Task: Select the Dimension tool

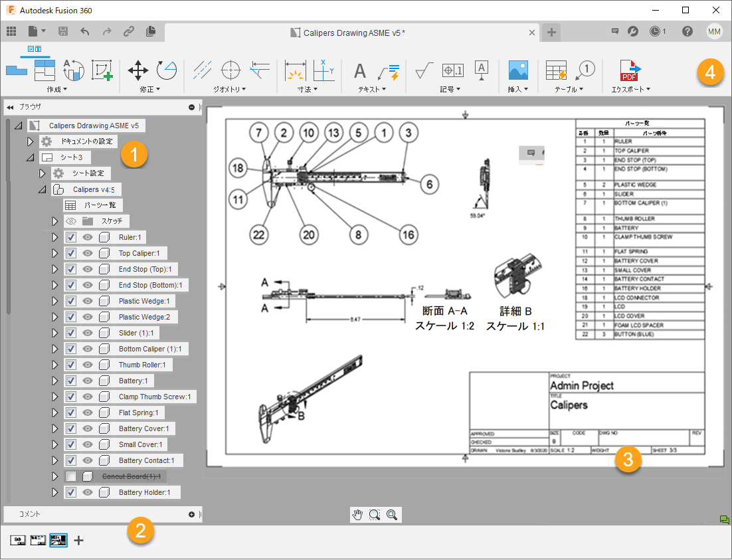Action: tap(296, 70)
